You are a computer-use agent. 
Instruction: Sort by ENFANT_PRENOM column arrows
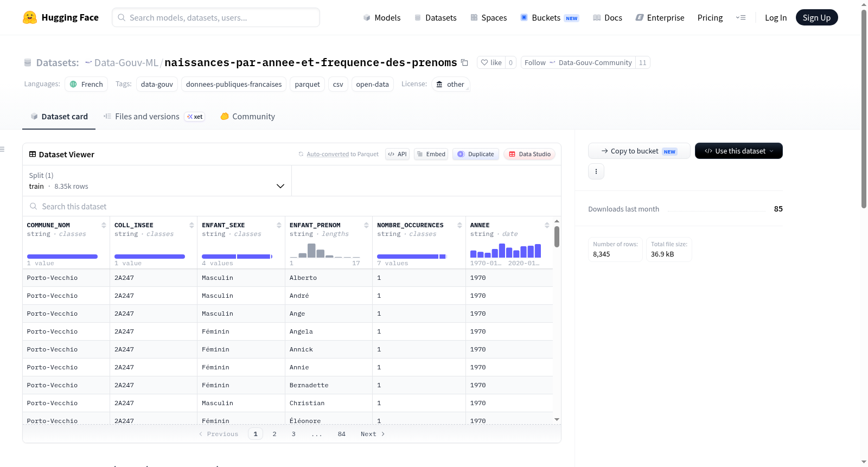[366, 225]
